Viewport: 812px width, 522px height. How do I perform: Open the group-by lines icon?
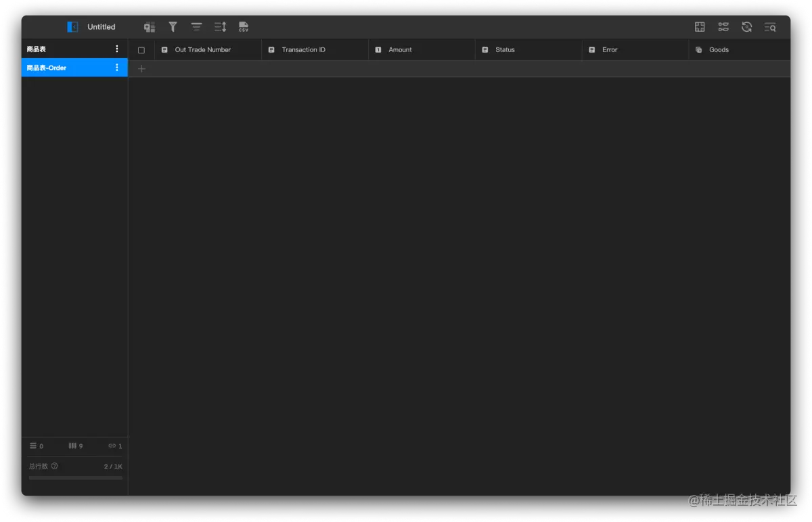196,27
